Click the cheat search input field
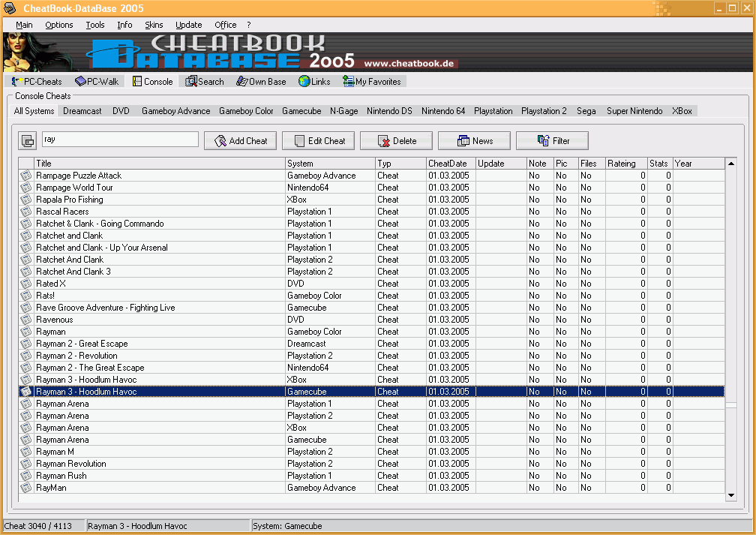The image size is (756, 535). [x=120, y=140]
